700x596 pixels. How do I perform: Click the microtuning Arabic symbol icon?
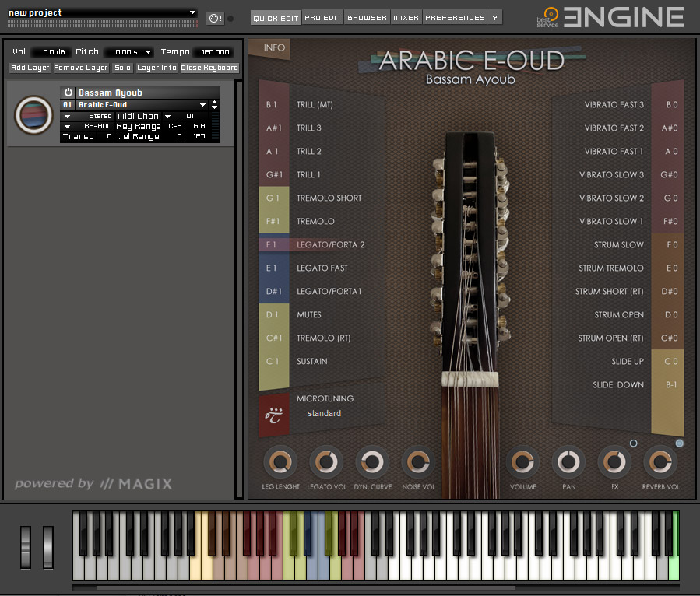coord(273,413)
